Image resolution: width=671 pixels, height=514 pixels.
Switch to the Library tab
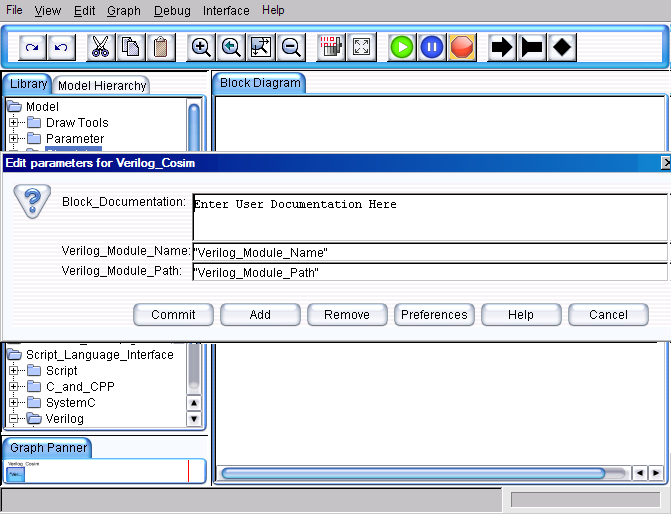click(x=28, y=84)
